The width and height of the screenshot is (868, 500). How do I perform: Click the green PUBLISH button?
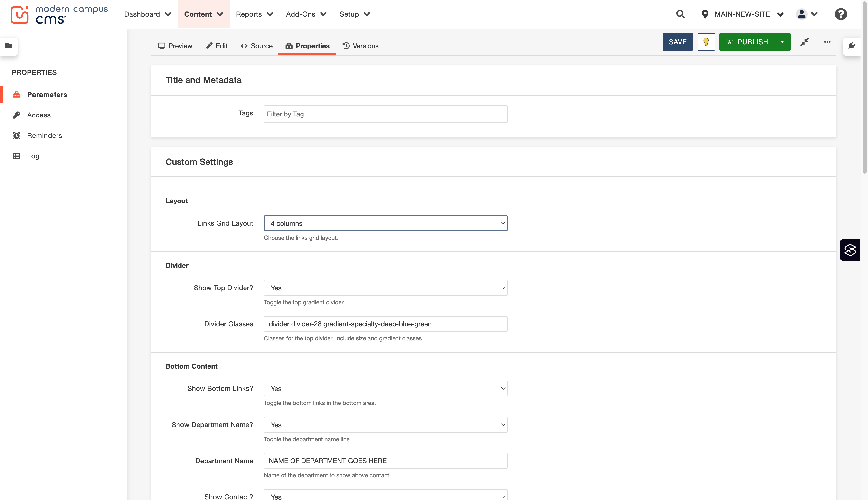point(747,42)
